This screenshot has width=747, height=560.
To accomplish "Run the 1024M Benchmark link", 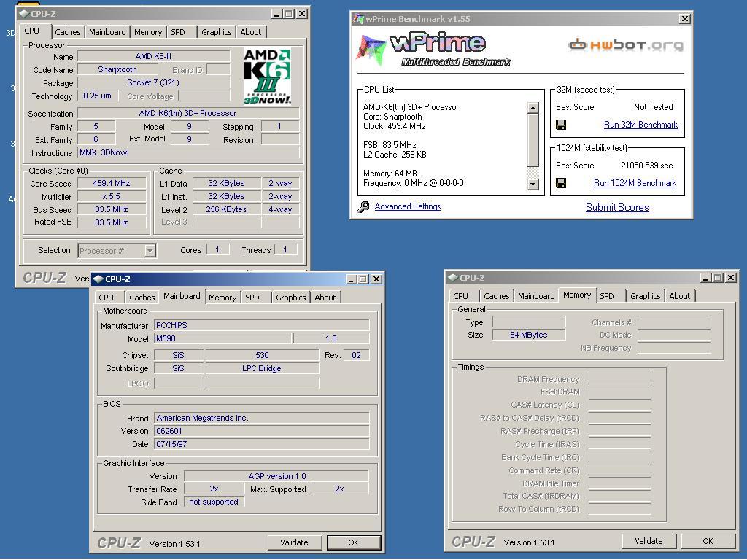I will pyautogui.click(x=635, y=183).
